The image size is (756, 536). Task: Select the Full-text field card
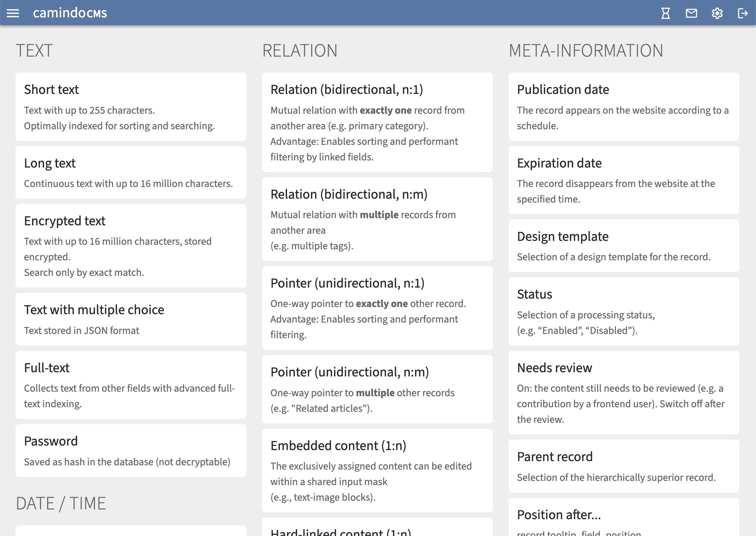131,385
